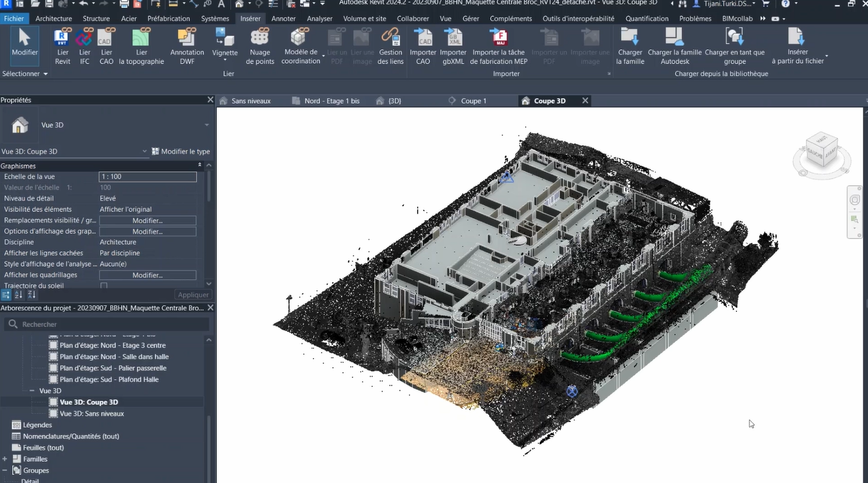Open the Fichier menu
The width and height of the screenshot is (868, 483).
(14, 18)
